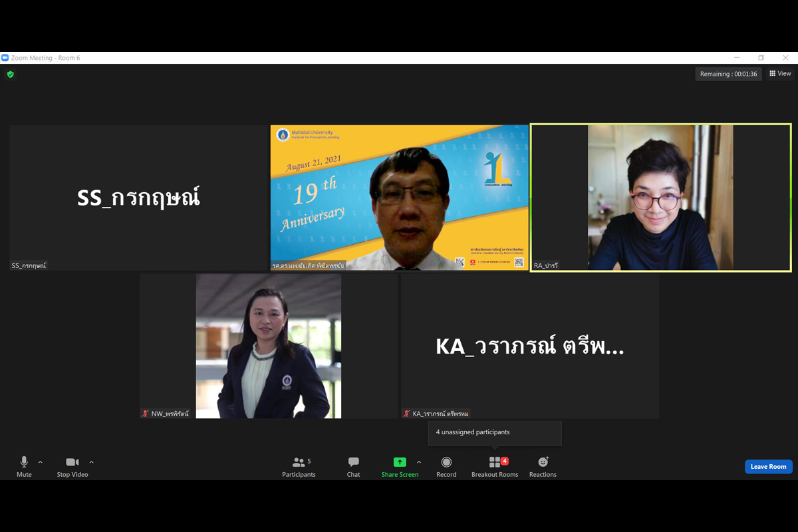
Task: Click the Leave Room button
Action: tap(768, 467)
